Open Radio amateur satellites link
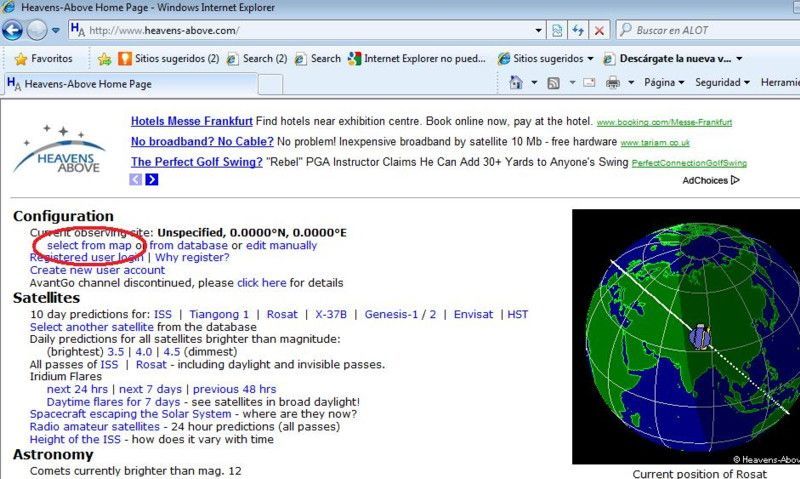 point(94,427)
